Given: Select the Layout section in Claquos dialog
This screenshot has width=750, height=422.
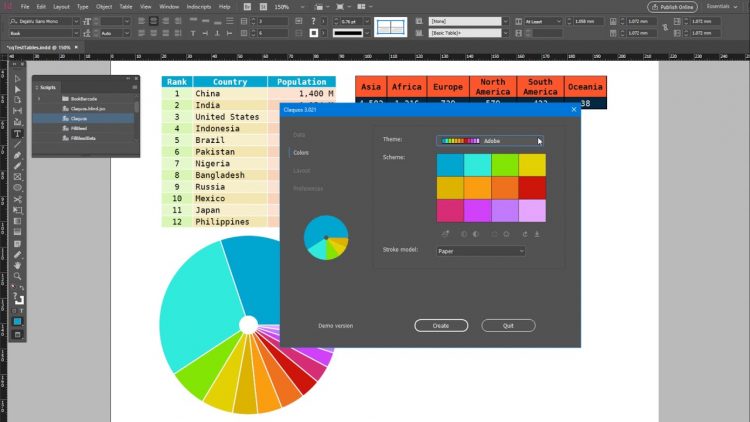Looking at the screenshot, I should click(x=301, y=171).
